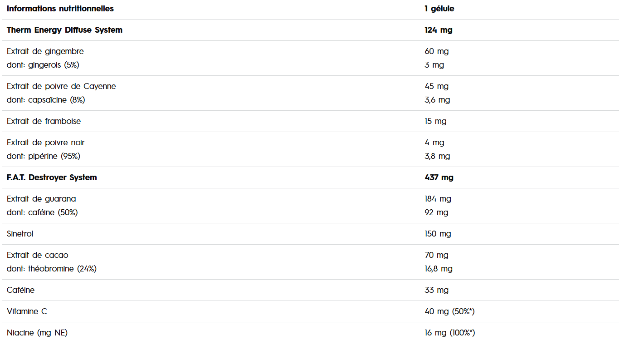
Task: Select the "124 mg" total value
Action: (438, 30)
